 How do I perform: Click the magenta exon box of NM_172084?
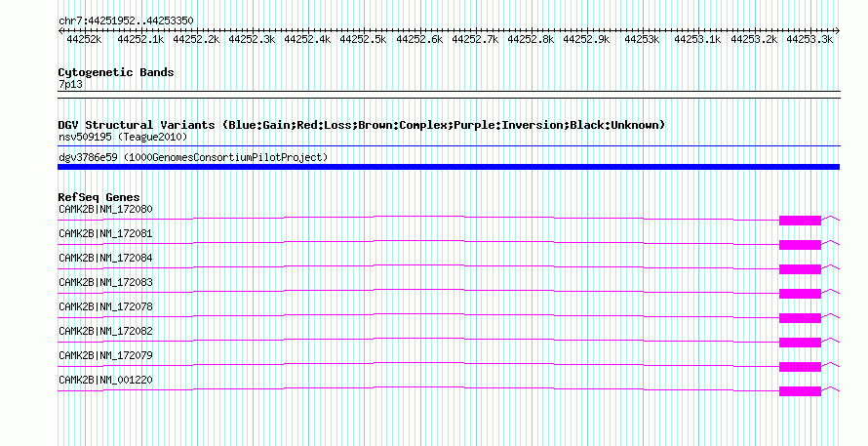[800, 269]
